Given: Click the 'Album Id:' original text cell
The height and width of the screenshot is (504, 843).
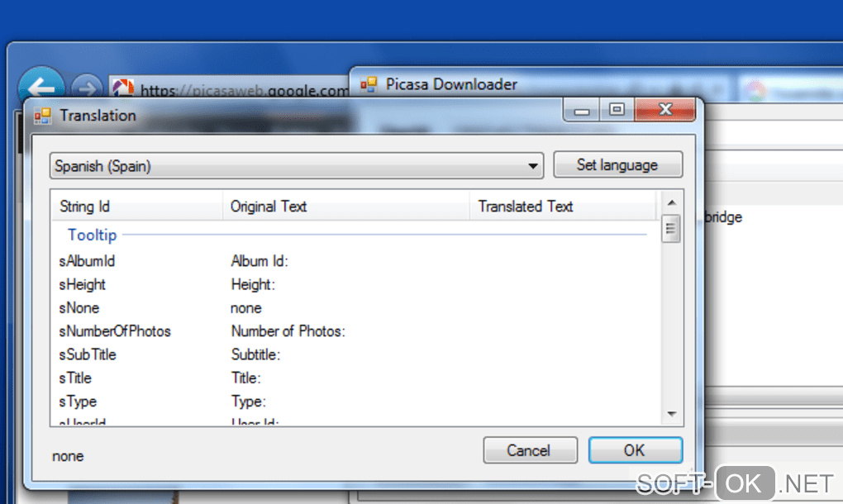Looking at the screenshot, I should pos(260,261).
